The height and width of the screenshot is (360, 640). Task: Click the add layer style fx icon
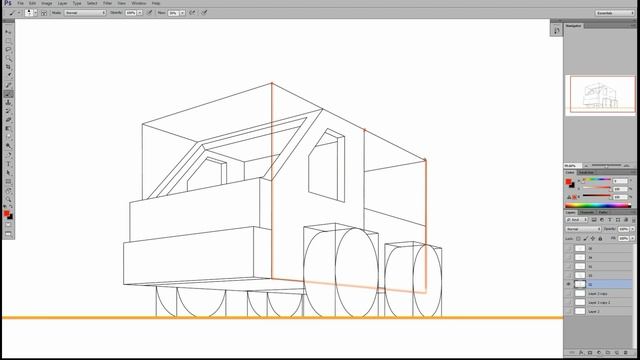581,352
